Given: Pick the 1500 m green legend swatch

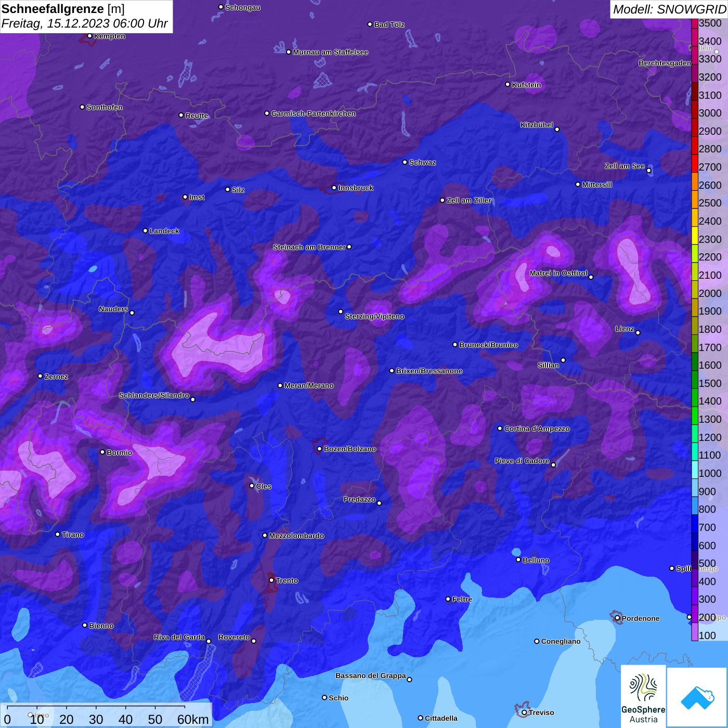Looking at the screenshot, I should coord(695,380).
